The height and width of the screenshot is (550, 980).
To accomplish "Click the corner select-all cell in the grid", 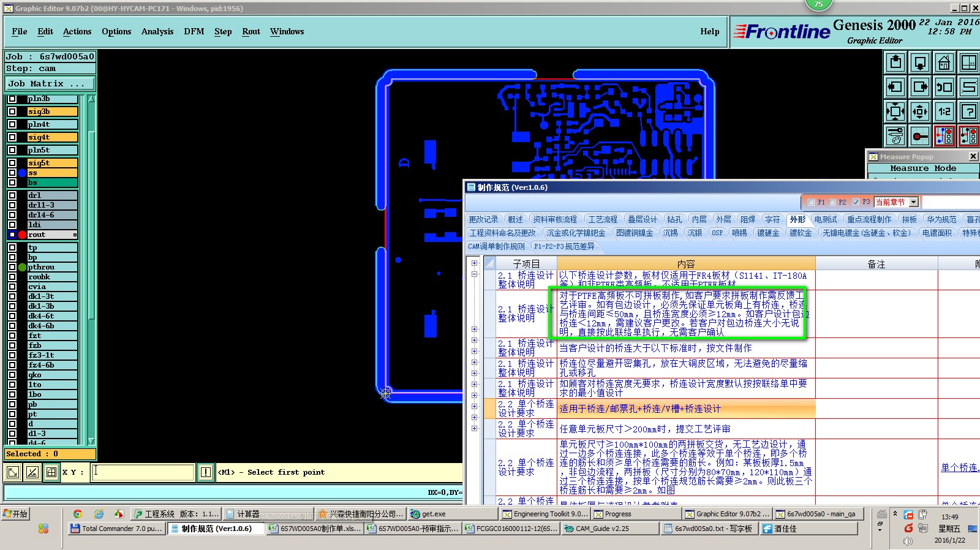I will pyautogui.click(x=489, y=263).
